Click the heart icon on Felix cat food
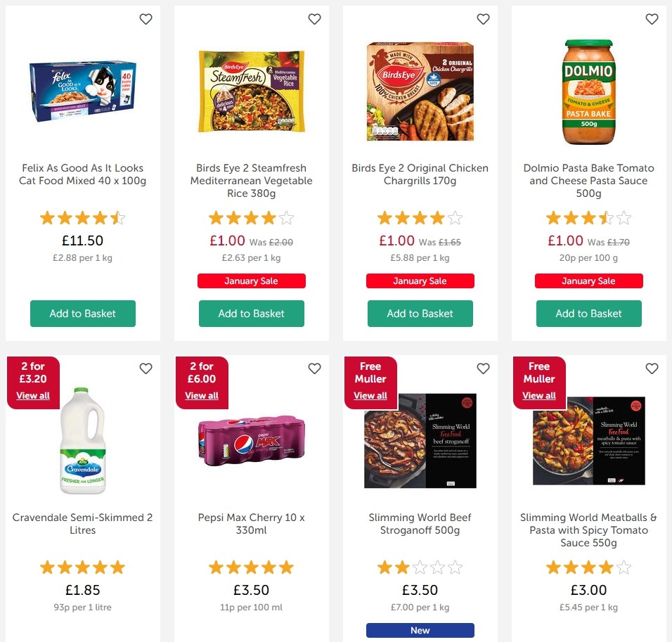 [x=146, y=19]
